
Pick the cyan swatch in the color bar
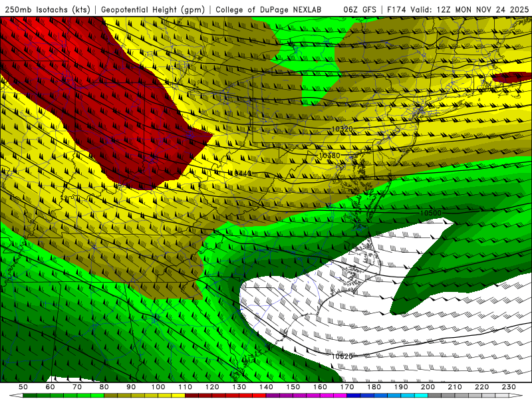click(421, 396)
